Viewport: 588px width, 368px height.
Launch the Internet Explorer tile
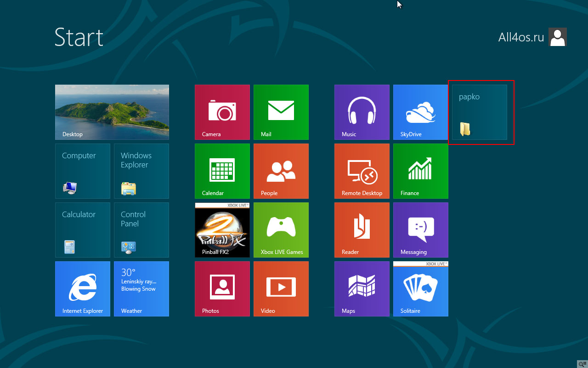[x=83, y=289]
